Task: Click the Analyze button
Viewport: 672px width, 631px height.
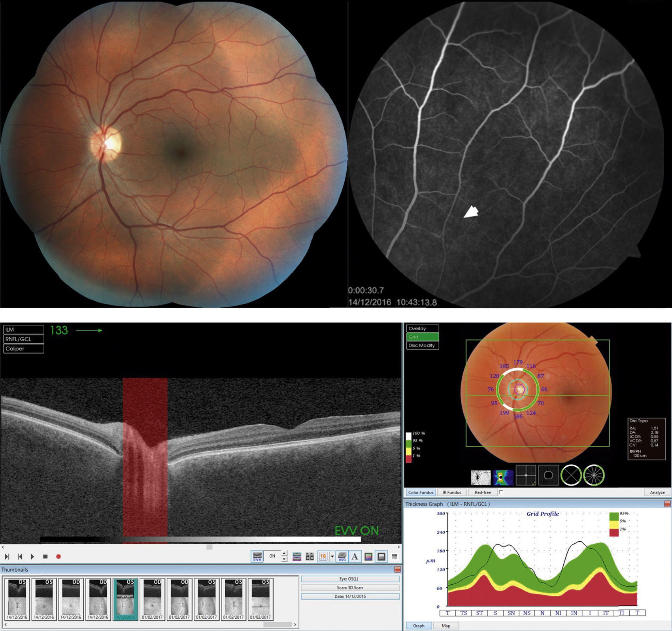Action: click(657, 493)
